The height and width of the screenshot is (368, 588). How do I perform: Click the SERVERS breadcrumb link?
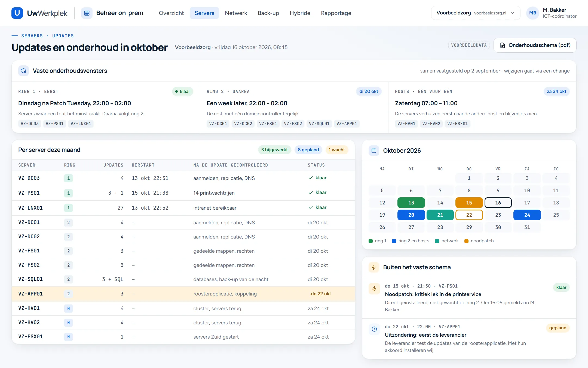point(32,36)
